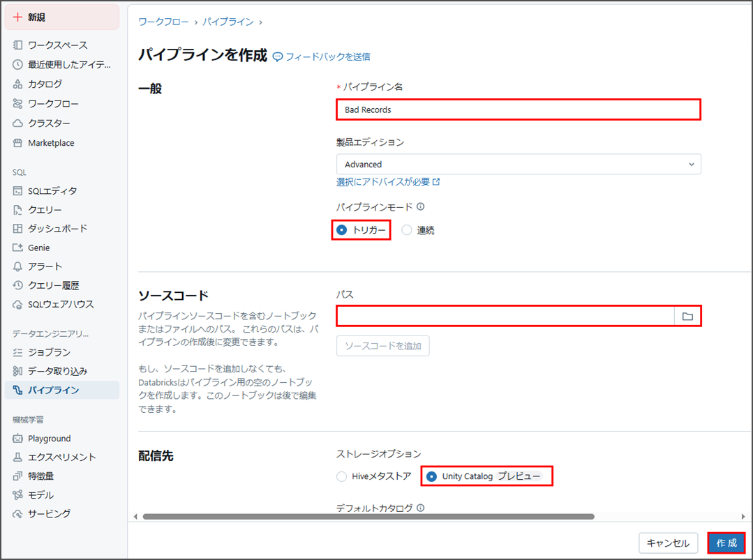Click the 特徴量 icon

(17, 476)
